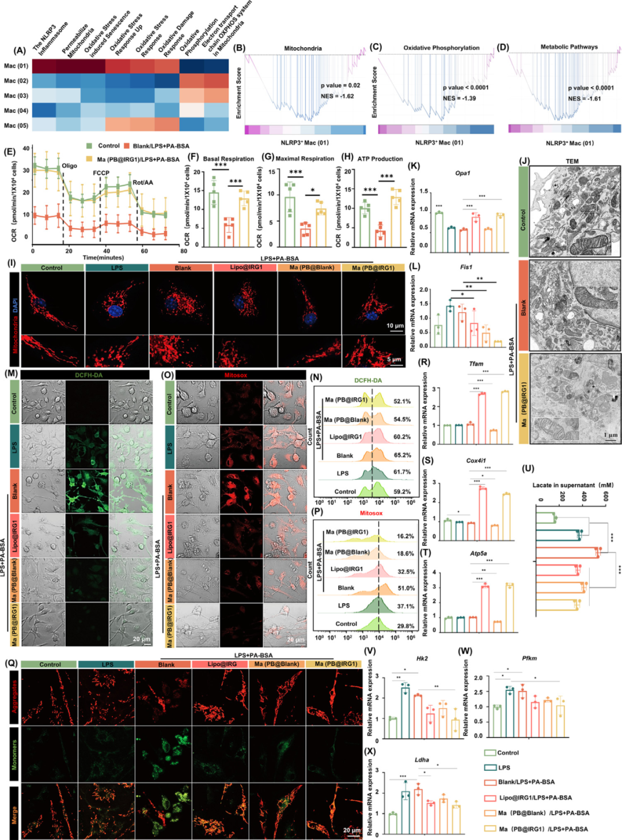Select the Lipo@IRG1 column header in panel I
The image size is (622, 840).
[245, 267]
